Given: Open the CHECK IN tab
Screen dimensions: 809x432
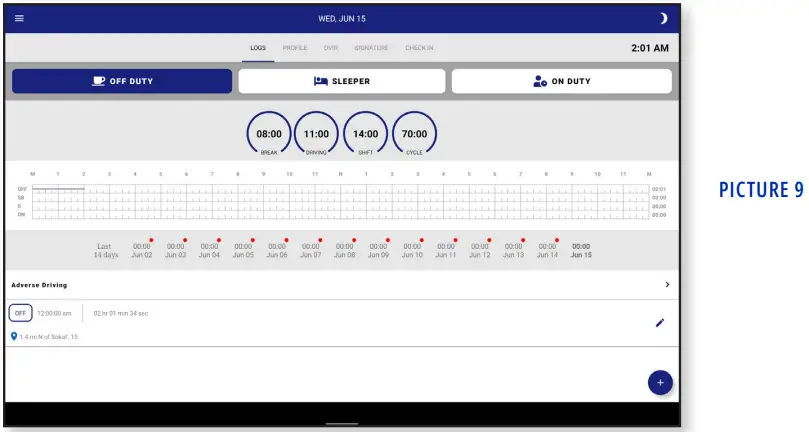Looking at the screenshot, I should 419,48.
